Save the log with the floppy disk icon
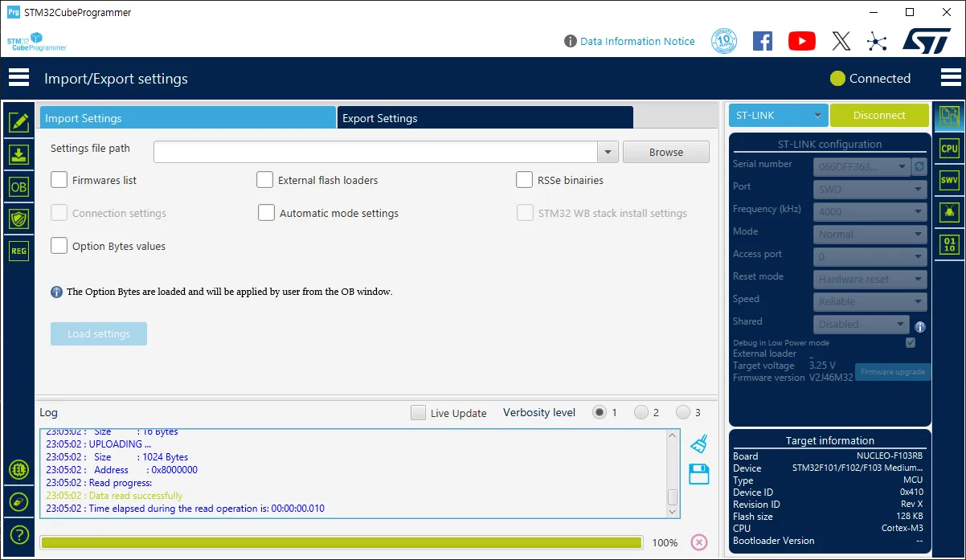The image size is (966, 560). 699,474
